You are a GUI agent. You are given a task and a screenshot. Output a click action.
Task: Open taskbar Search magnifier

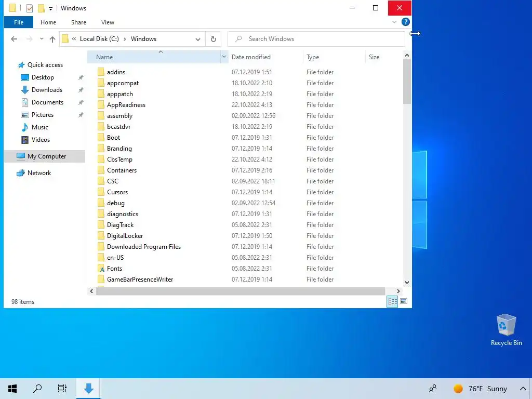click(37, 389)
